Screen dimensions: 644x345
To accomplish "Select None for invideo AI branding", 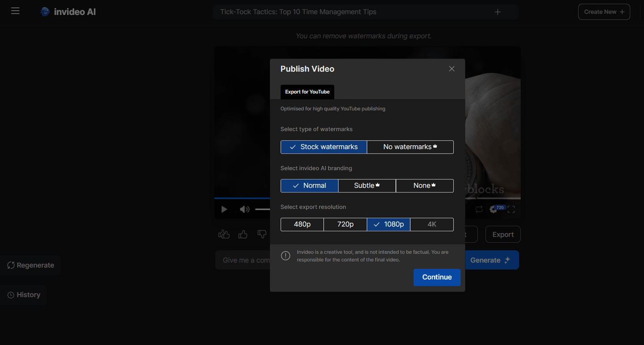I will (424, 185).
